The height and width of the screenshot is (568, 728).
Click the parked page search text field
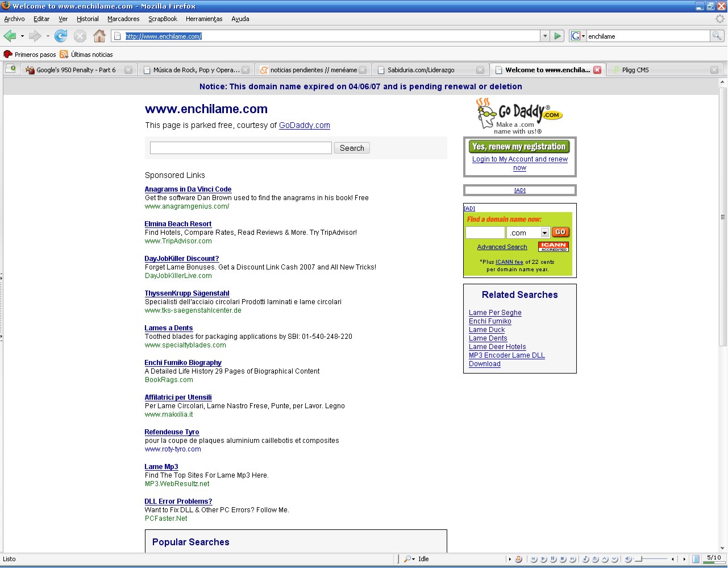(x=240, y=148)
